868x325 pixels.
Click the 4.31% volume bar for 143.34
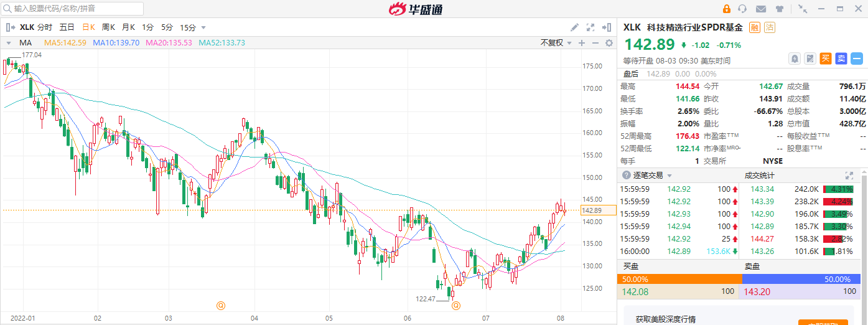pyautogui.click(x=837, y=189)
